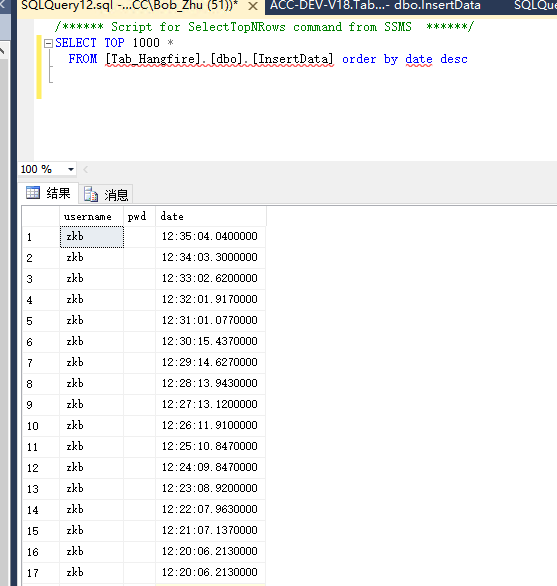Click the username column header
This screenshot has height=586, width=557.
point(92,216)
